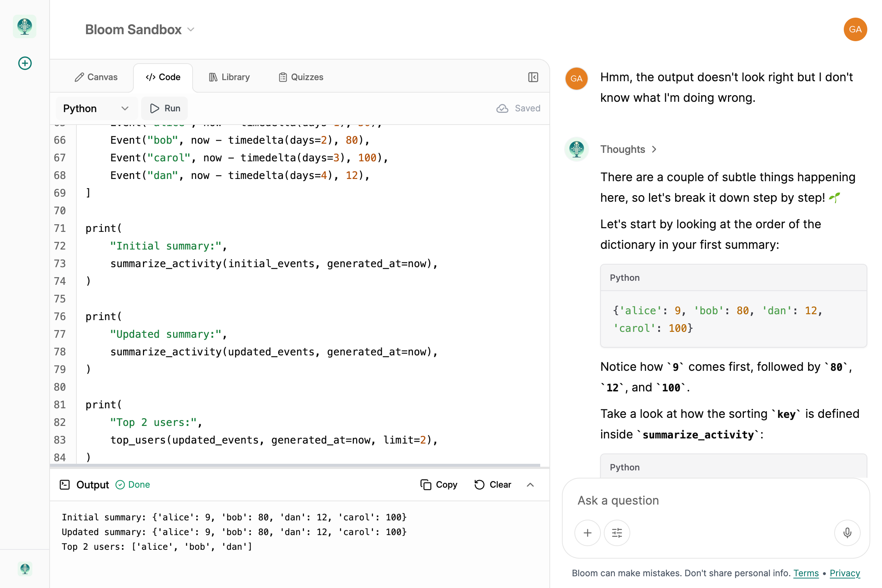This screenshot has width=882, height=588.
Task: Start a new chat with the plus circle icon
Action: 25,63
